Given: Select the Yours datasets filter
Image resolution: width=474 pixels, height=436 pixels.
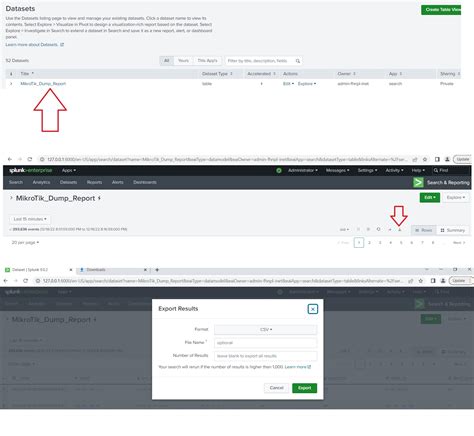Looking at the screenshot, I should (x=183, y=61).
